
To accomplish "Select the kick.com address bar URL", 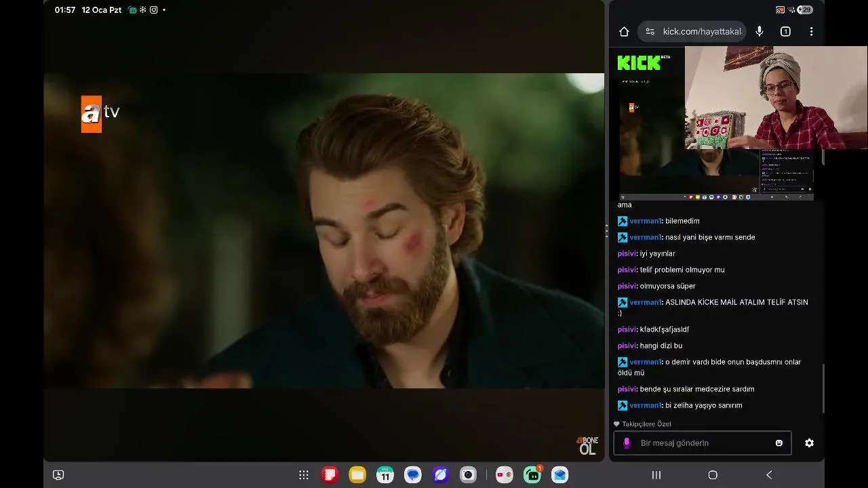I will (x=703, y=31).
